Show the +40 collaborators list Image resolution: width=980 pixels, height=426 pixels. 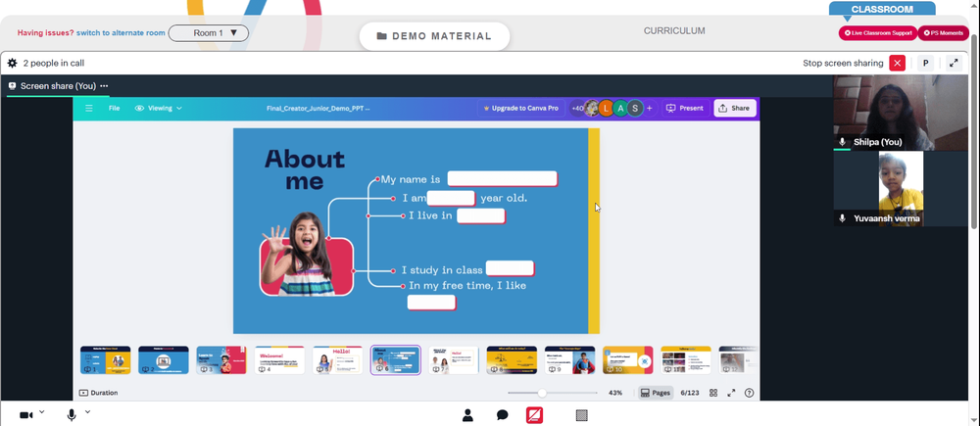577,108
